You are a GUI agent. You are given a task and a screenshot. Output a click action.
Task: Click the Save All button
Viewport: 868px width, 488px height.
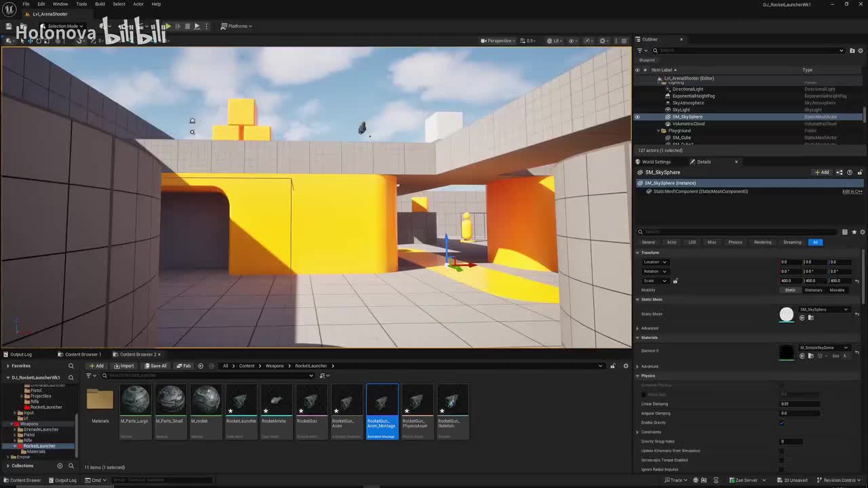coord(155,366)
